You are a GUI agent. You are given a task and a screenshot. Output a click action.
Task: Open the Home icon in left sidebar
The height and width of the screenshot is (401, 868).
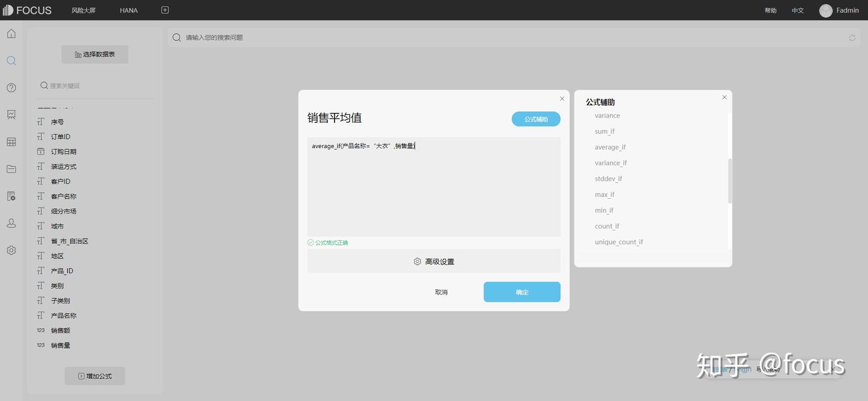tap(11, 33)
